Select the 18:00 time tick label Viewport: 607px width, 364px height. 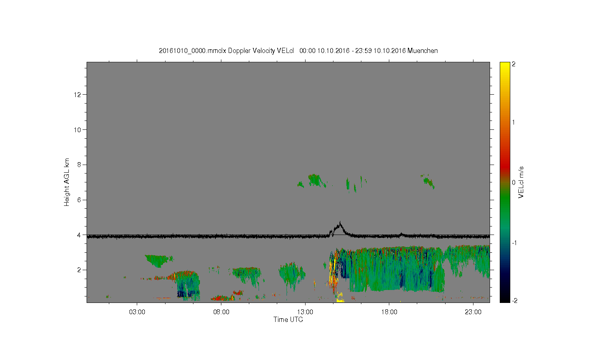(389, 312)
